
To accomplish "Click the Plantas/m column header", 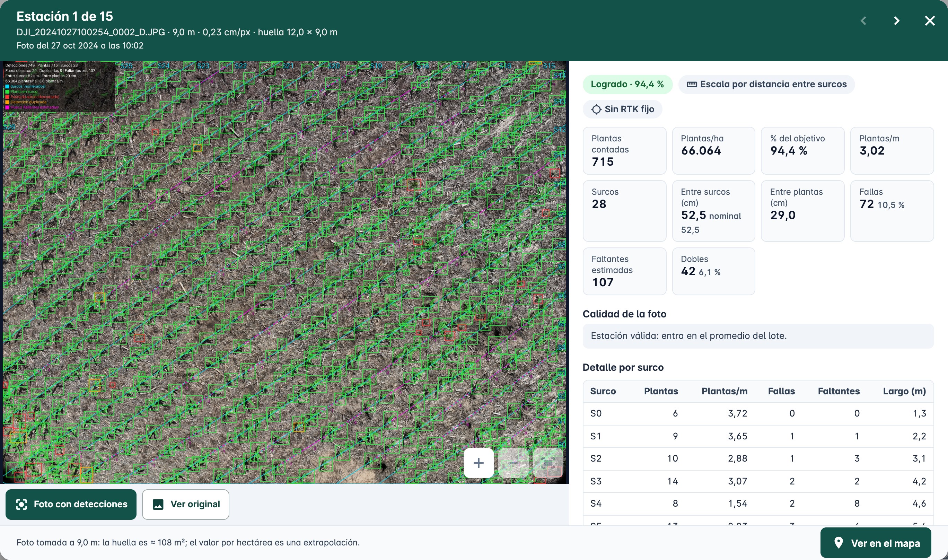I will pos(724,391).
